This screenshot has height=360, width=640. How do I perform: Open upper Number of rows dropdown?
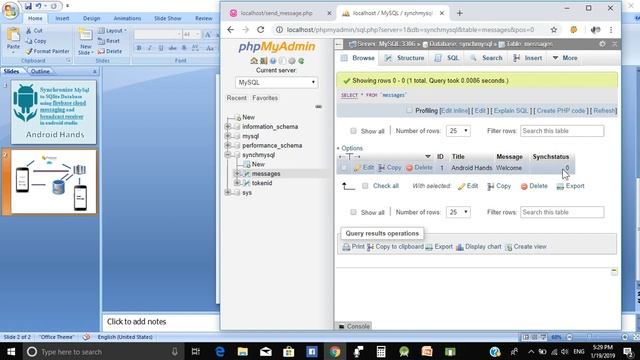(x=458, y=131)
